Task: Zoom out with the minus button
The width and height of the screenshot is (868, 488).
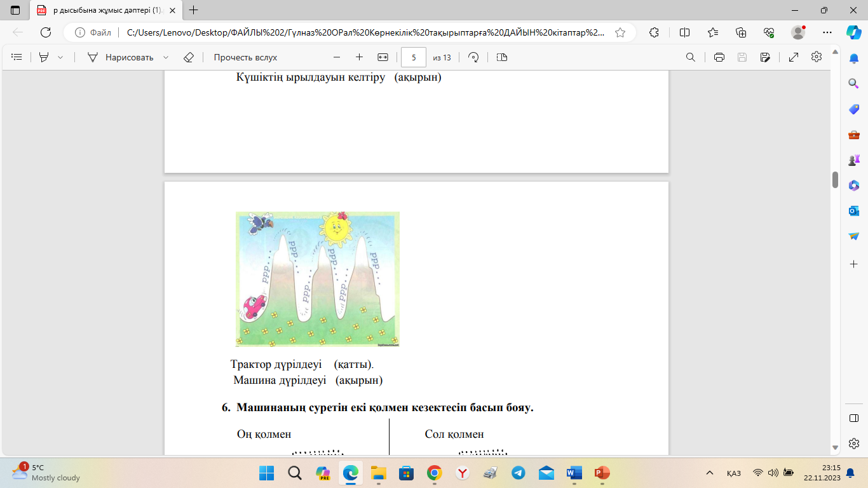Action: [x=337, y=57]
